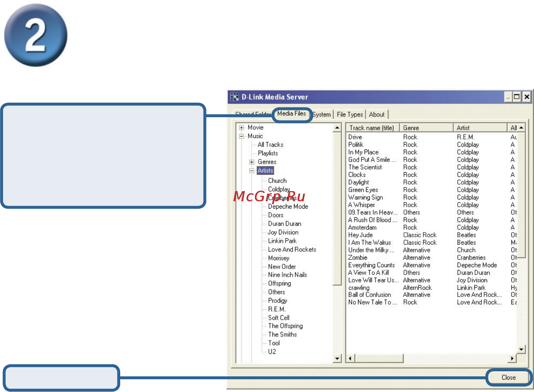The image size is (534, 392).
Task: Select Doors in the artist tree
Action: coord(275,215)
